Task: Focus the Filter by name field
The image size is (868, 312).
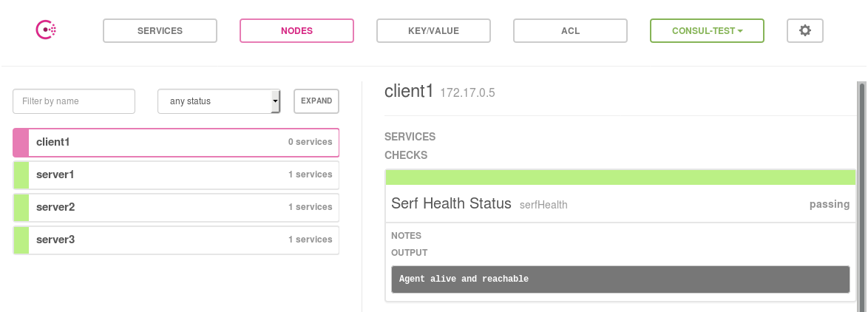Action: [x=74, y=101]
